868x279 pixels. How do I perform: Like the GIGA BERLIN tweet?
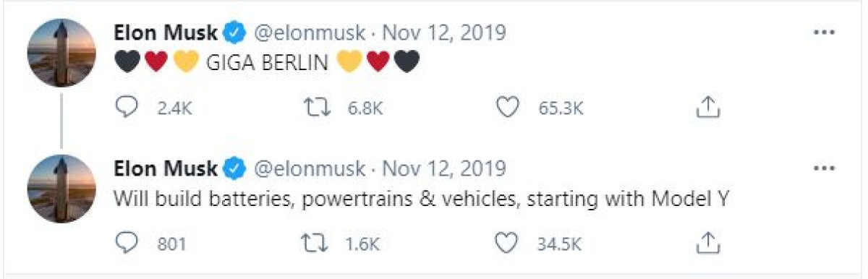pyautogui.click(x=509, y=107)
